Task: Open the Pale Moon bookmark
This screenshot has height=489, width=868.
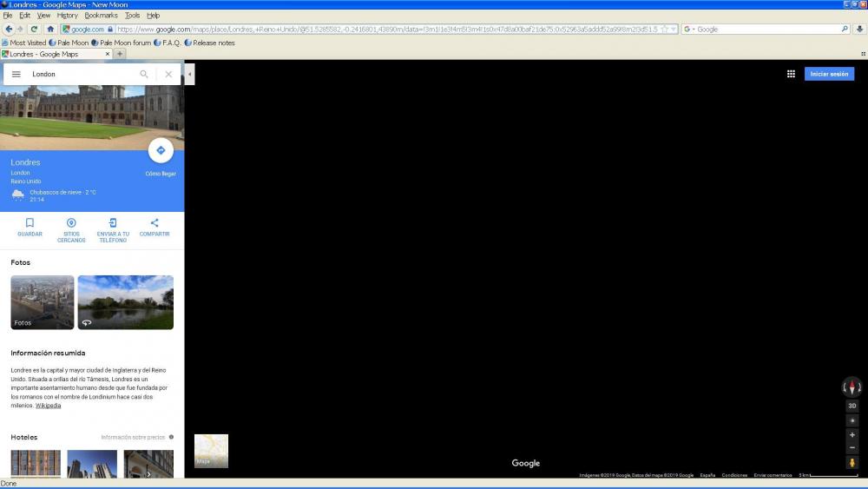Action: coord(69,43)
